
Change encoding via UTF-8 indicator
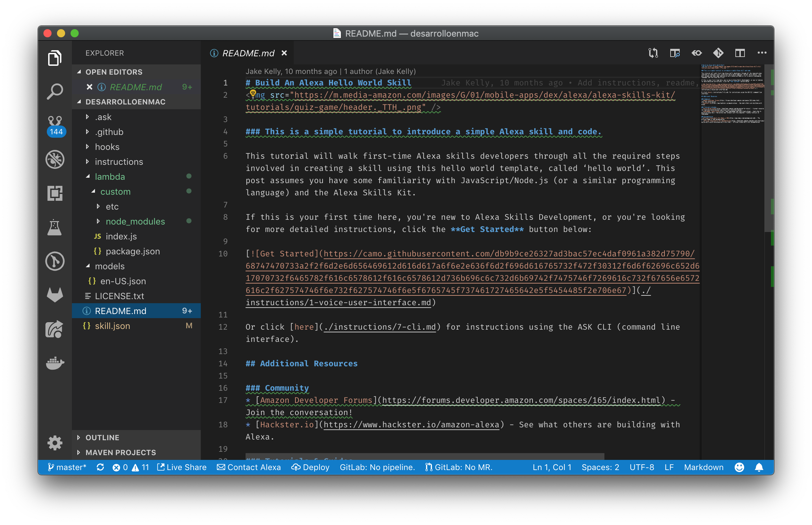pos(641,467)
